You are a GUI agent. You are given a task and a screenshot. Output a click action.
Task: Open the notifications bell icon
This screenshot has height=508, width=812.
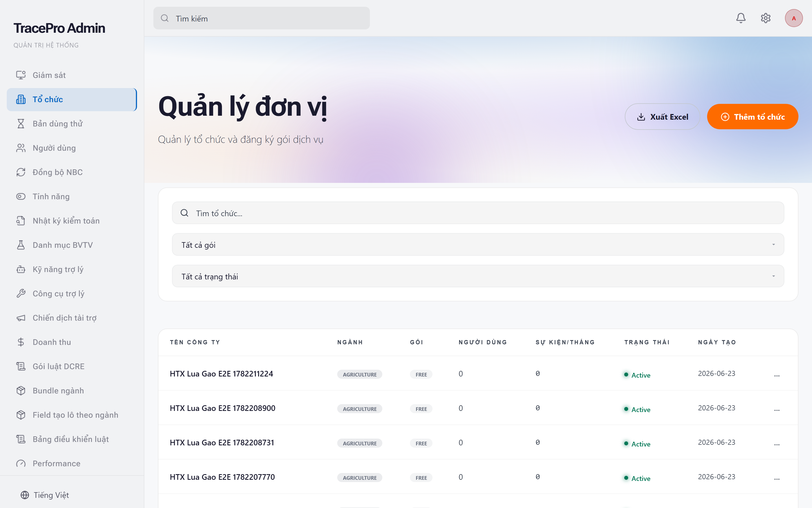741,18
